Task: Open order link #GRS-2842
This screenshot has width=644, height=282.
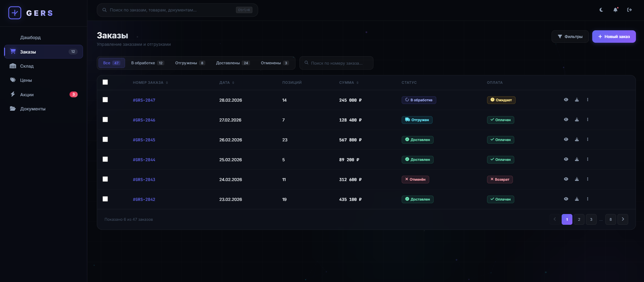Action: (144, 199)
